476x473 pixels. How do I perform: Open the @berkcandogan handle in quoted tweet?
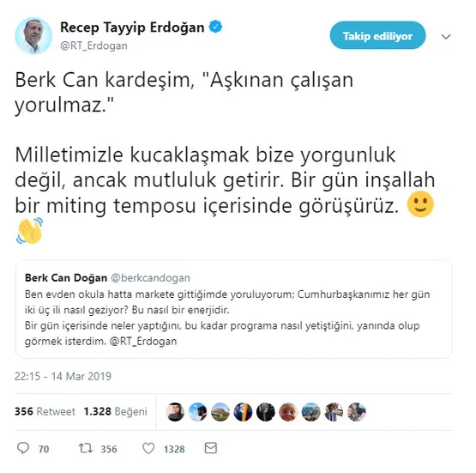(151, 277)
